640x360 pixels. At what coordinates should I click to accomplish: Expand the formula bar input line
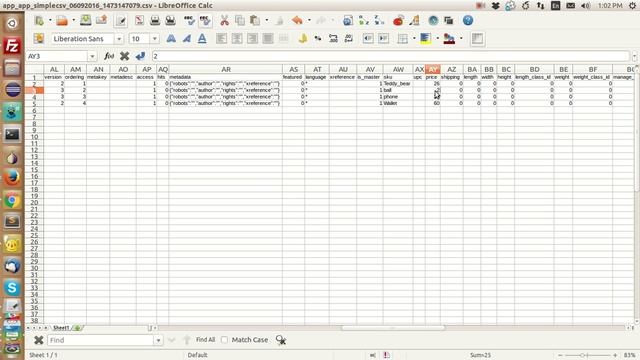click(634, 56)
